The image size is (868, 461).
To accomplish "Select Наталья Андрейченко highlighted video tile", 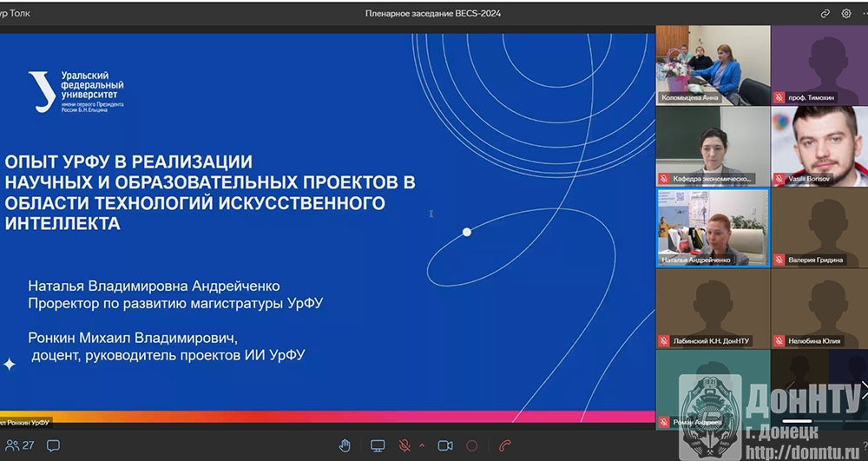I will point(713,227).
